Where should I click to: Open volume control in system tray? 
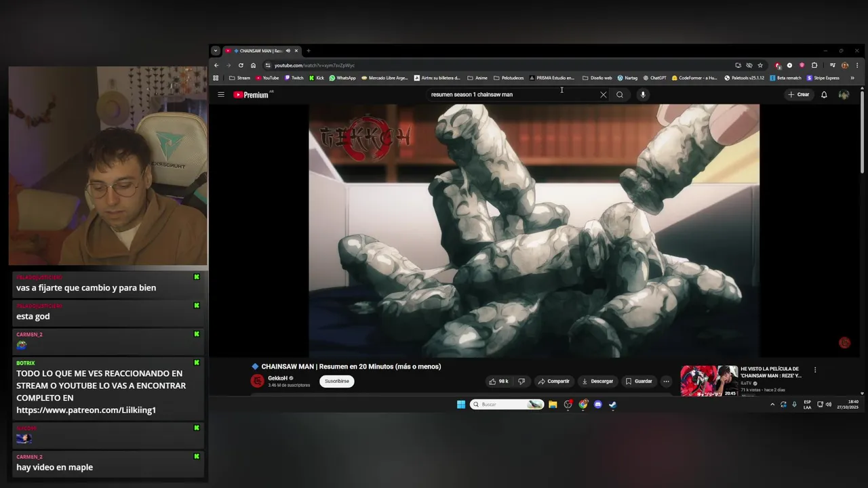[x=829, y=405]
